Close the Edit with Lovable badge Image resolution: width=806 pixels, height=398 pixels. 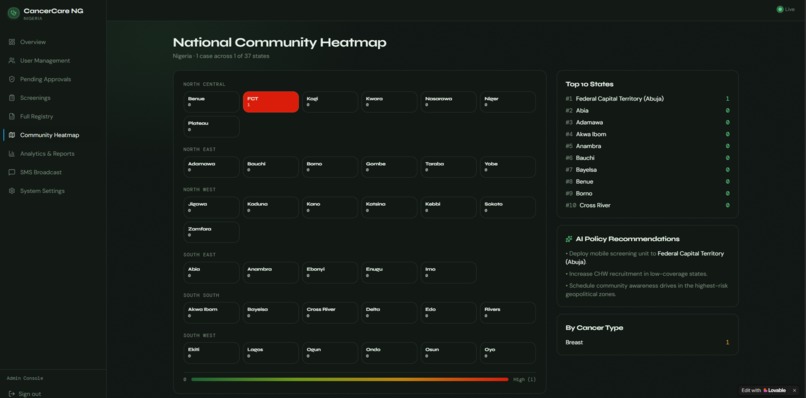(x=794, y=390)
